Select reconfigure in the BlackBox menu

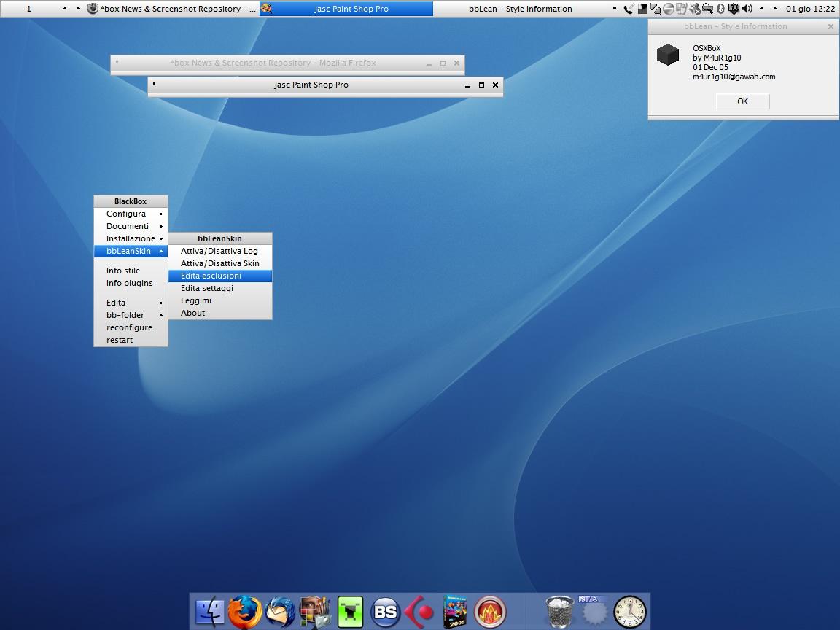131,327
